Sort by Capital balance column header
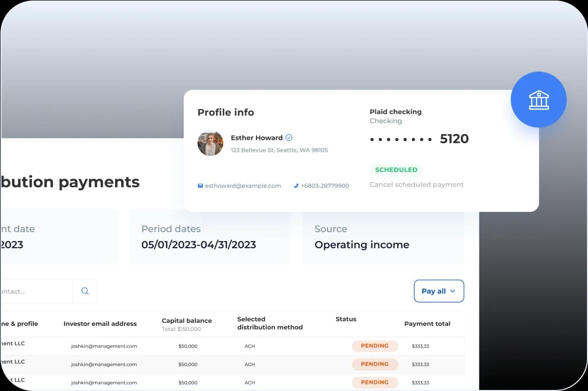 [187, 321]
